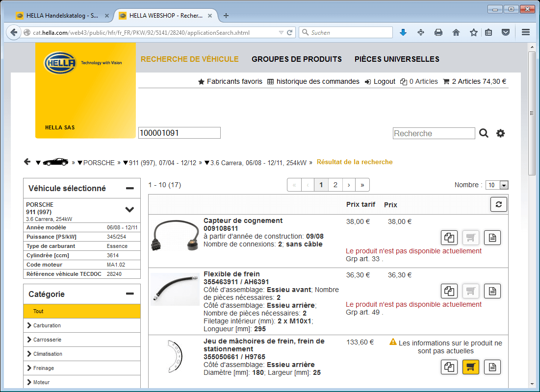This screenshot has width=540, height=392.
Task: Click the Recherche search field
Action: coord(434,133)
